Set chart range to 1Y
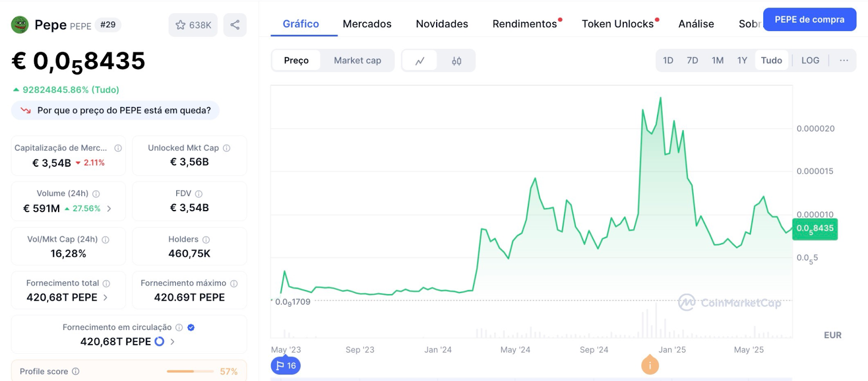Screen dimensions: 868x381 click(x=742, y=60)
